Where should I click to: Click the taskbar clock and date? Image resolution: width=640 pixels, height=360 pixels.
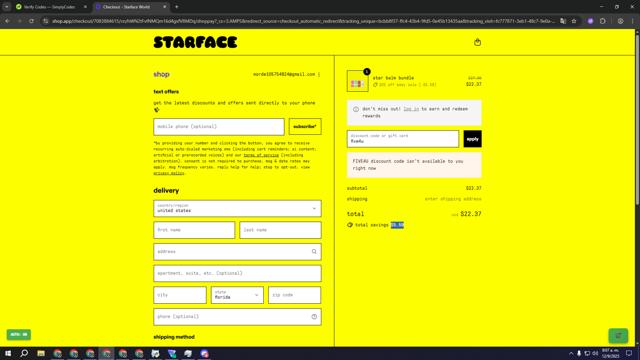(x=610, y=353)
